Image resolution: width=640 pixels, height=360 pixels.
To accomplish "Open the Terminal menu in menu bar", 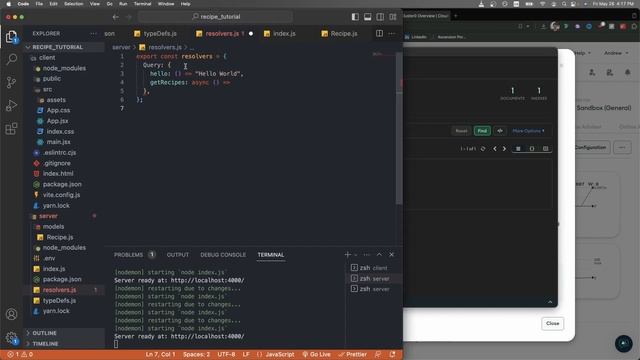I will tap(142, 4).
